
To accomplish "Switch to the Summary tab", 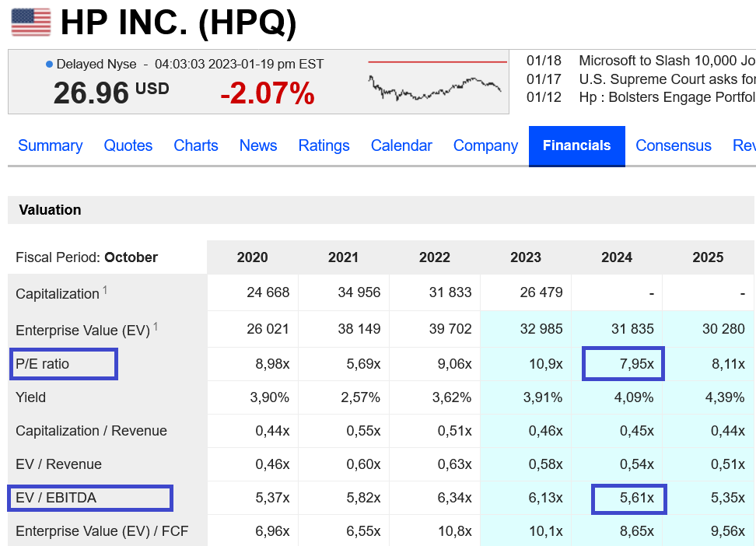I will pyautogui.click(x=50, y=145).
